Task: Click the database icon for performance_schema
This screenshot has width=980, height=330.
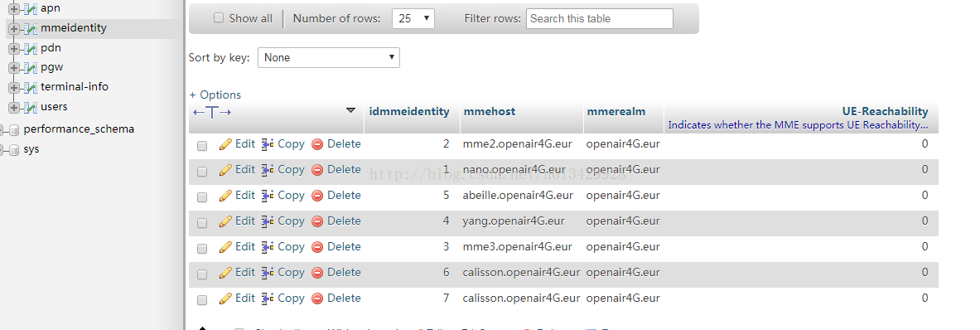Action: pos(14,130)
